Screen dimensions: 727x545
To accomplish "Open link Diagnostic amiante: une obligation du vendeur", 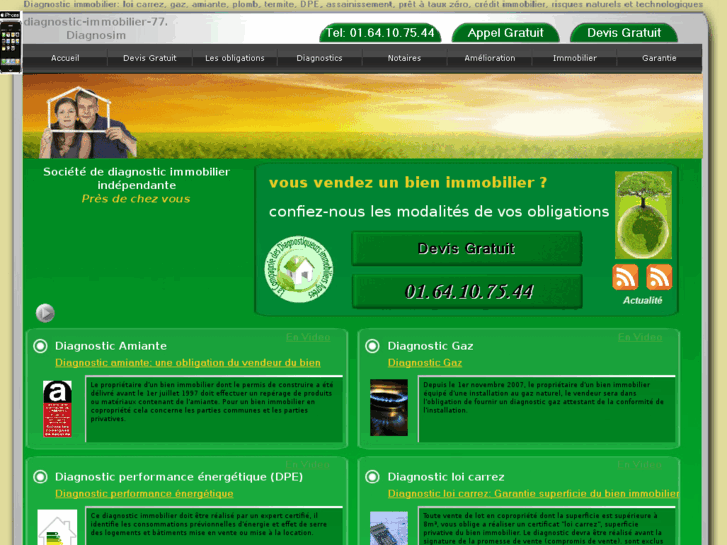I will 188,363.
